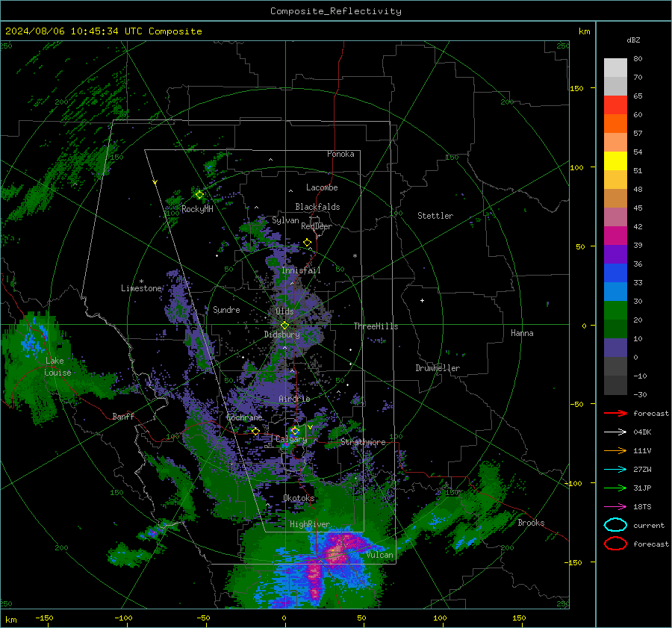Click the orange 111V arrow icon
672x628 pixels.
tap(615, 450)
